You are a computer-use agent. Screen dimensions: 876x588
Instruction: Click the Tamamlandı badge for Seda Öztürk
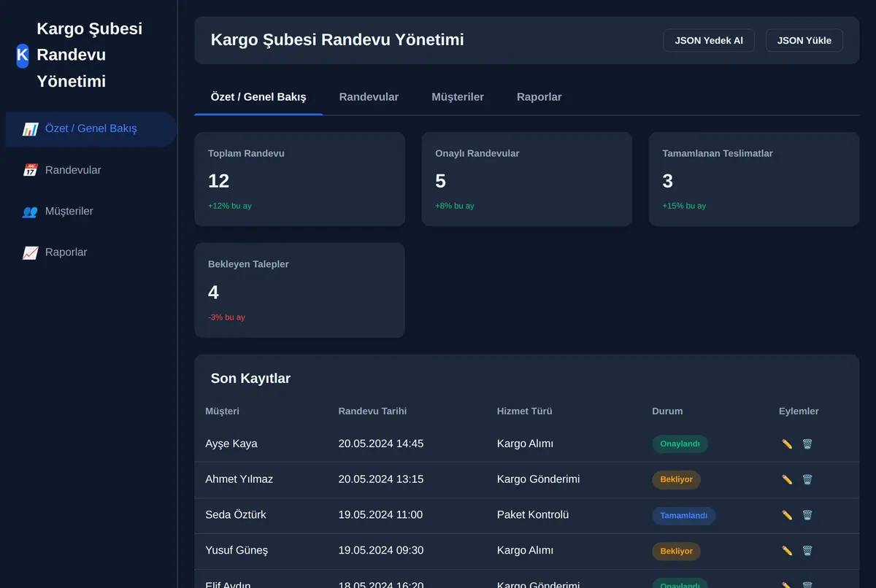click(684, 515)
